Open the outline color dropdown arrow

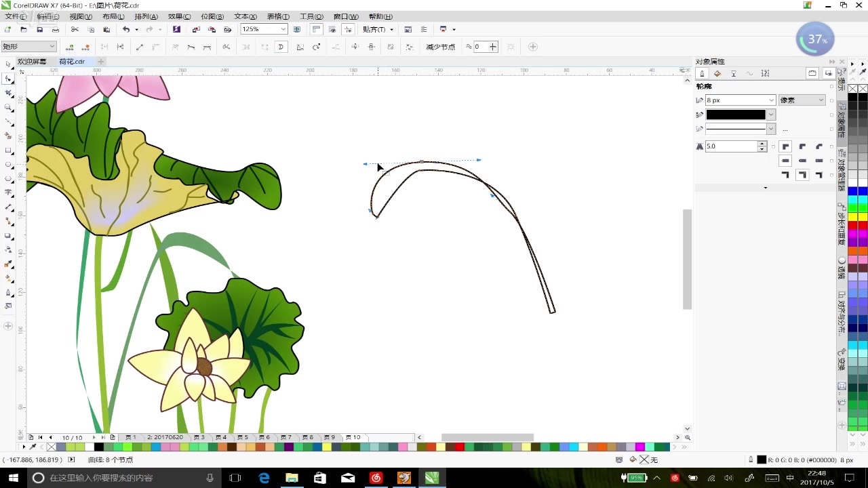point(771,115)
